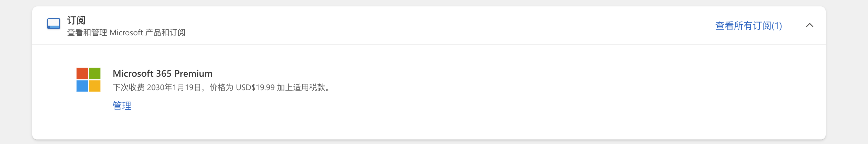Click the 订阅 section heading

pyautogui.click(x=76, y=20)
